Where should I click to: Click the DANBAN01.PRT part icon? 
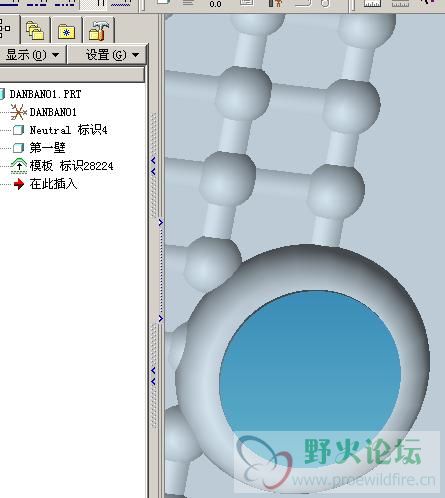tap(2, 94)
